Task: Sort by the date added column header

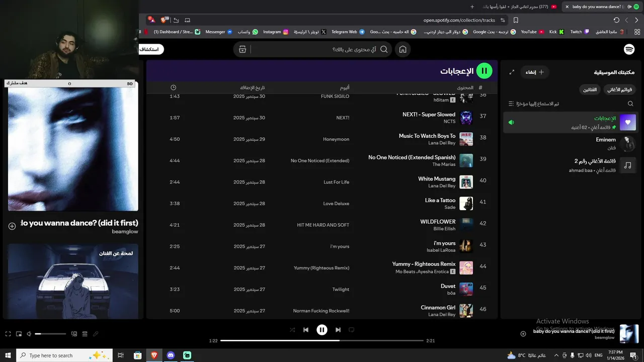Action: click(x=253, y=87)
